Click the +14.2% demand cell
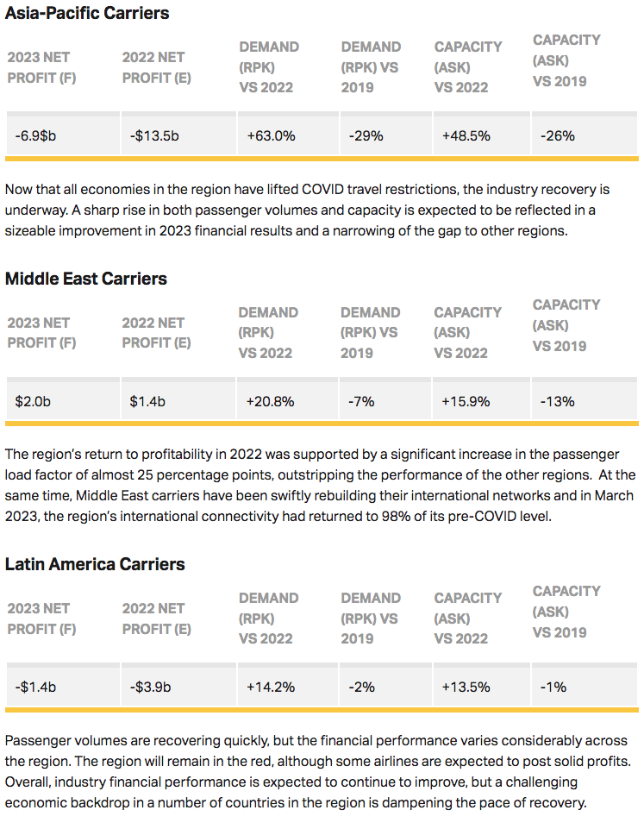The image size is (644, 829). pyautogui.click(x=271, y=687)
